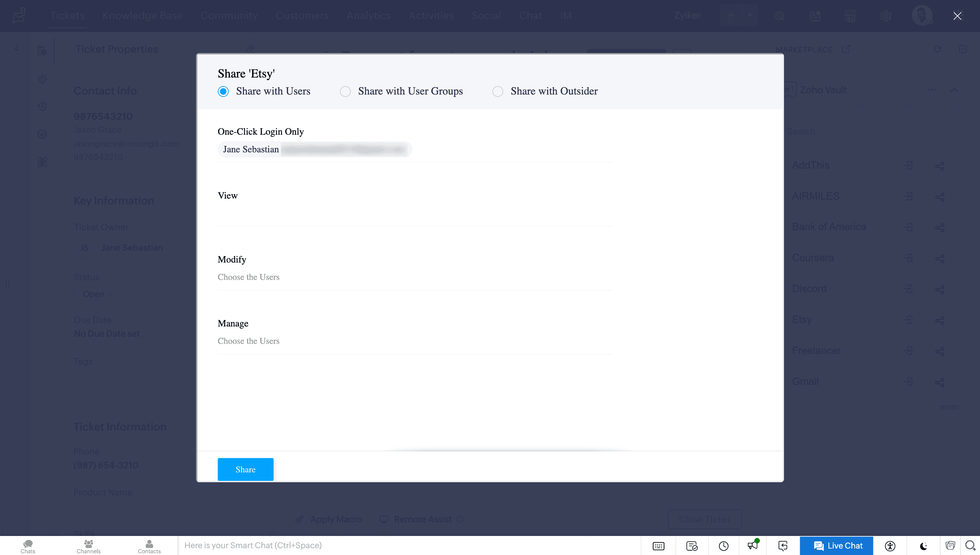
Task: Click the clock history icon in bottom bar
Action: click(723, 546)
